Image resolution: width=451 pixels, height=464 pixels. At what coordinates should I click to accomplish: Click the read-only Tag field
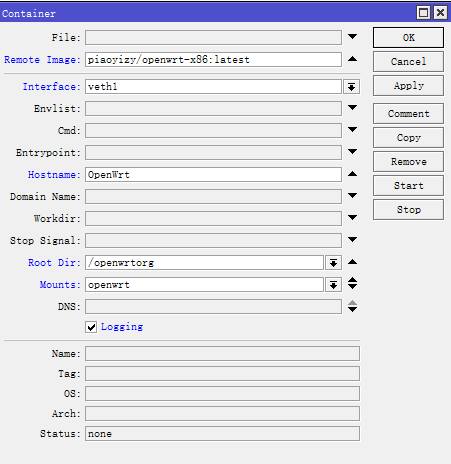pos(222,374)
